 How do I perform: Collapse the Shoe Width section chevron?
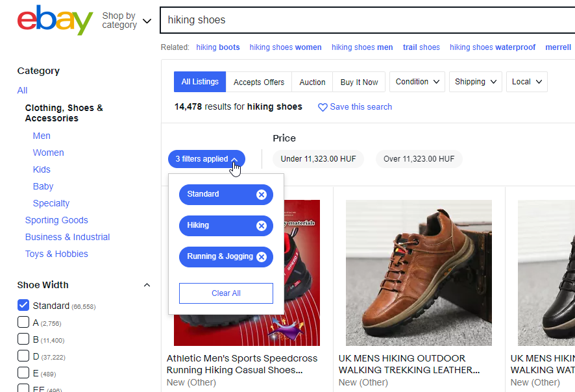147,285
